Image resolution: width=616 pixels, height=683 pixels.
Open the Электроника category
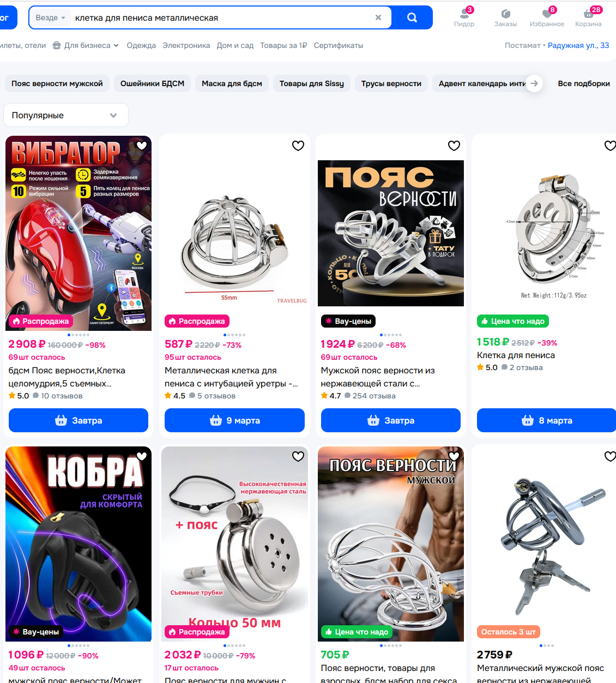point(186,45)
